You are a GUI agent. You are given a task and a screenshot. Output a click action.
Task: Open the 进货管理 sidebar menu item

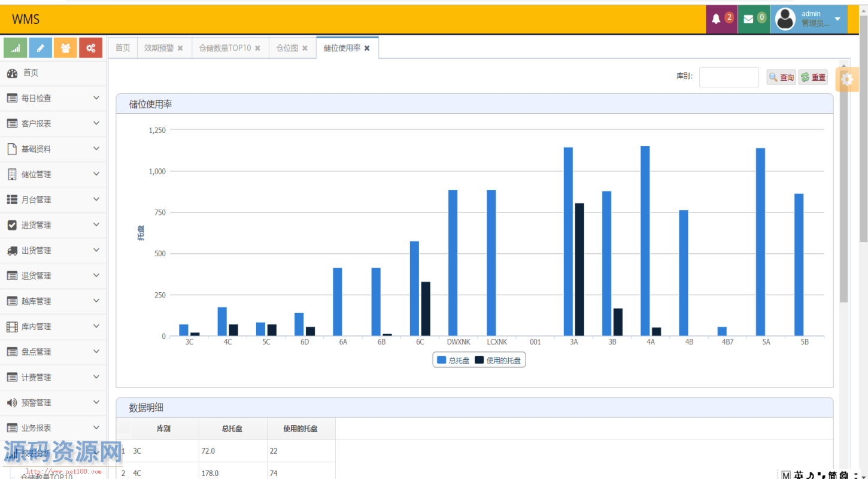tap(53, 225)
